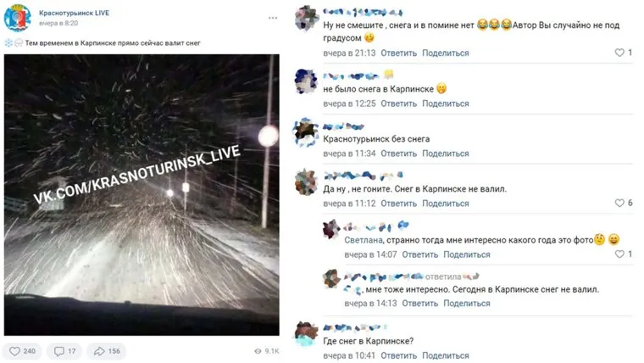The image size is (644, 363).
Task: Like the 21:13 comment heart icon
Action: point(619,53)
